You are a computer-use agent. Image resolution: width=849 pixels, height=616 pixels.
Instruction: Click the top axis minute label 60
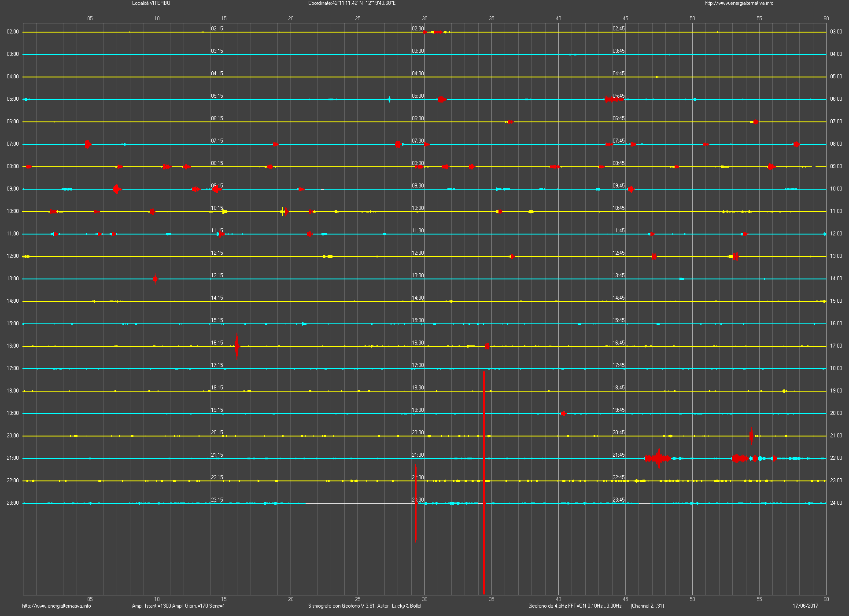point(826,18)
